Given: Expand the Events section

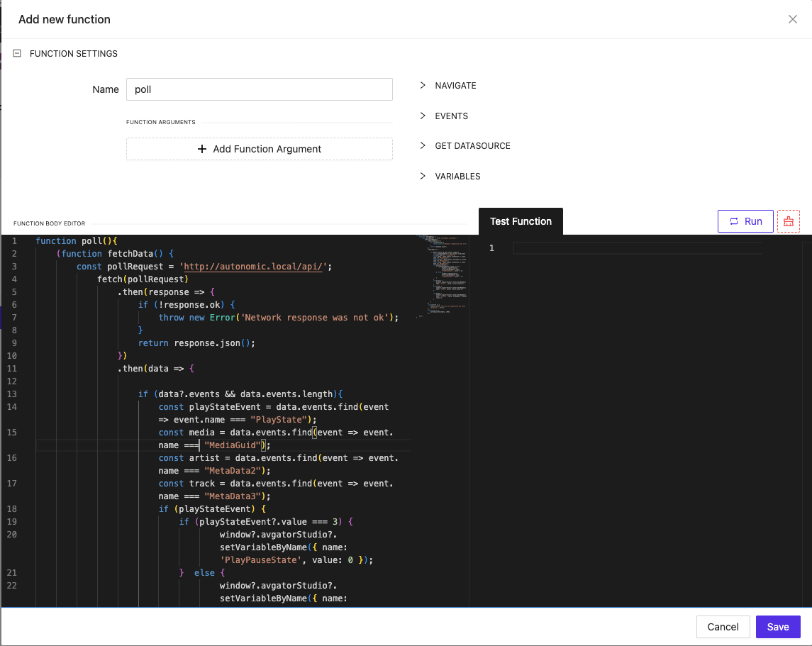Looking at the screenshot, I should (451, 116).
